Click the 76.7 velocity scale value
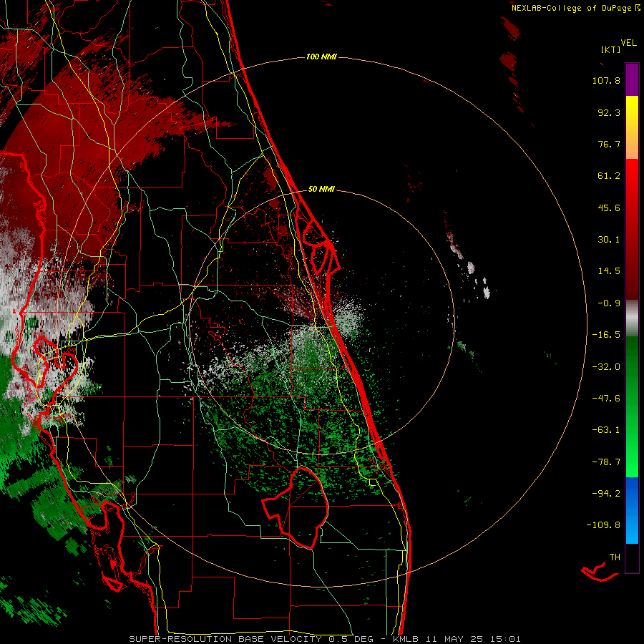Screen dimensions: 644x644 tap(609, 144)
